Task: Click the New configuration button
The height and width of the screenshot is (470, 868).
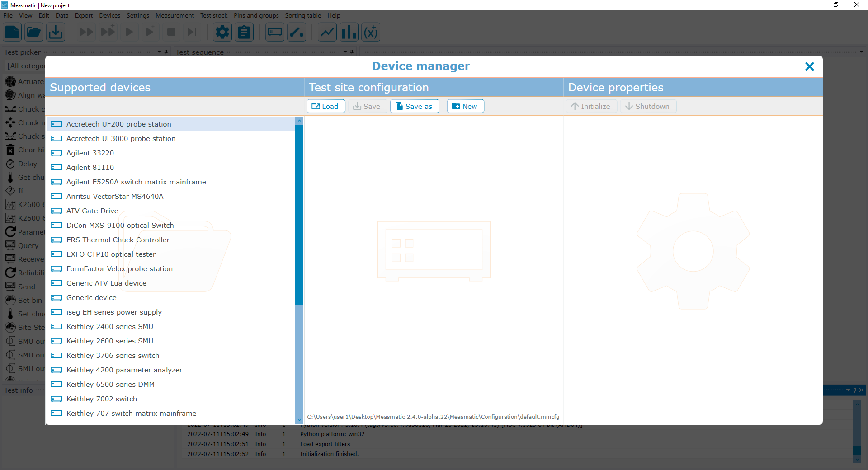Action: [465, 106]
